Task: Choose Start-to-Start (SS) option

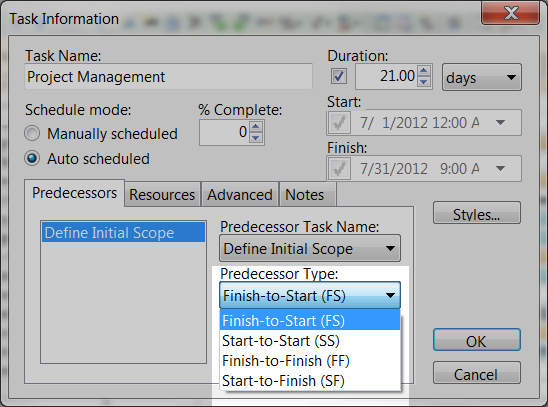Action: tap(310, 341)
